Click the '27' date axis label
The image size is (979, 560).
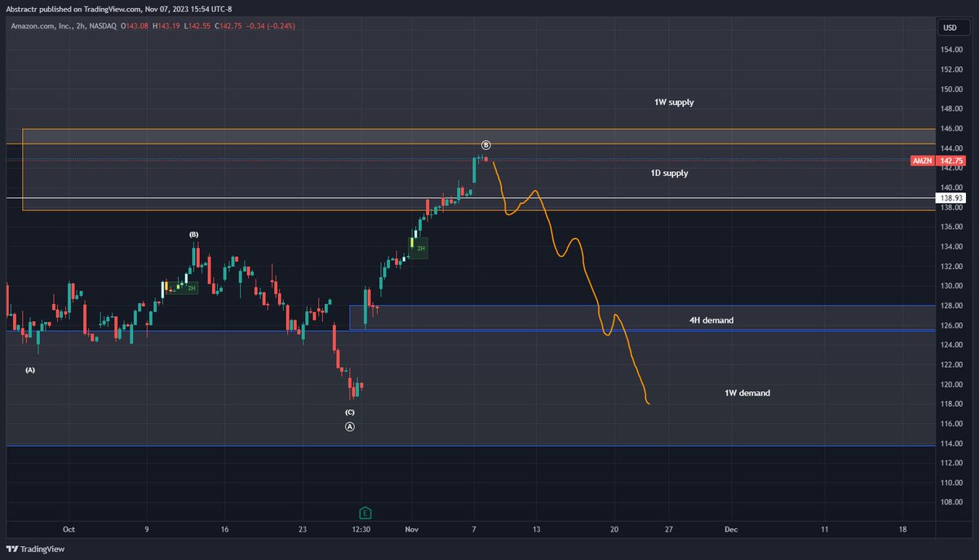tap(669, 529)
